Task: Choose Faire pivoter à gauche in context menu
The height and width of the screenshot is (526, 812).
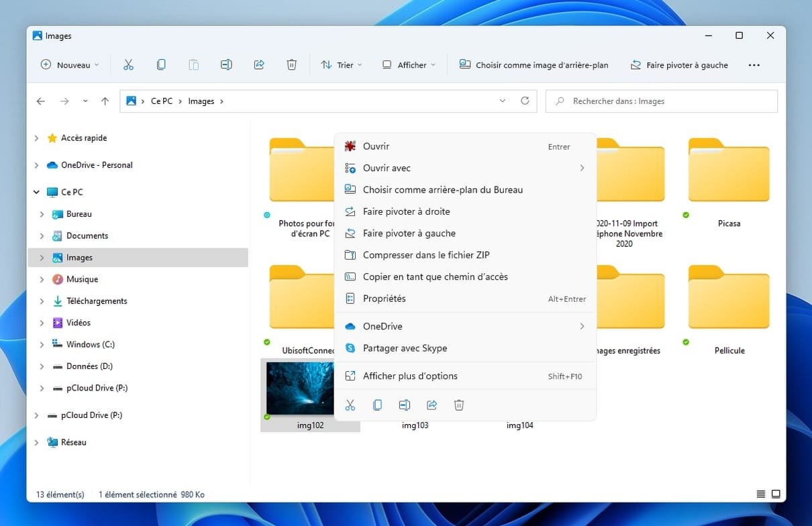Action: (x=465, y=233)
